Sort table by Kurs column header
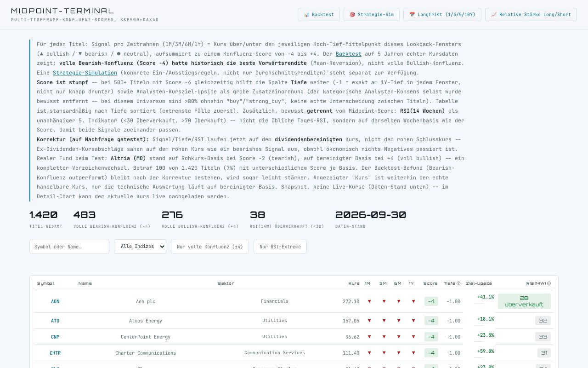588x368 pixels. coord(354,283)
